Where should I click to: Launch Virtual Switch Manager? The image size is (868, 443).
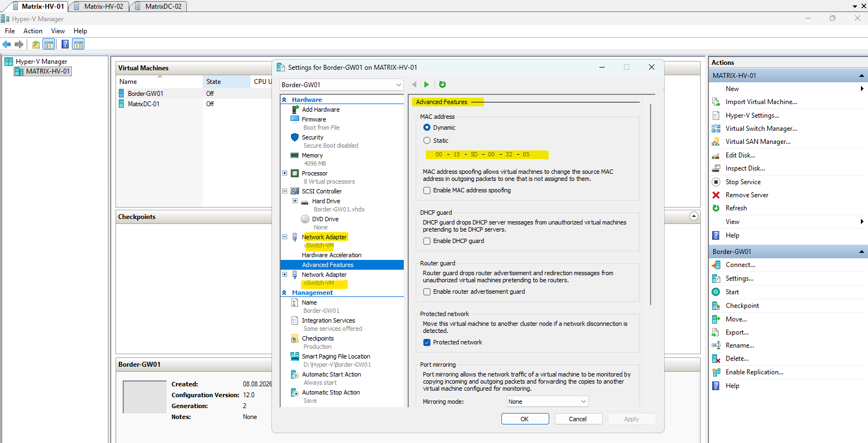(761, 129)
